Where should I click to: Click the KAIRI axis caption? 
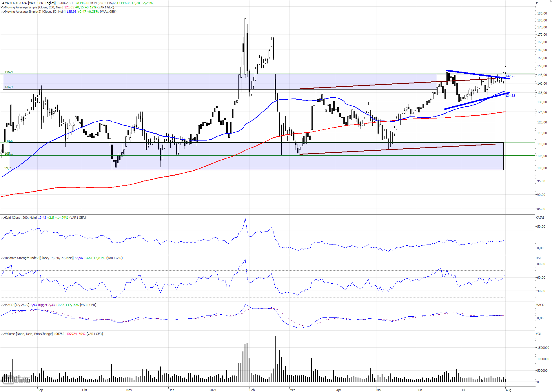click(540, 218)
